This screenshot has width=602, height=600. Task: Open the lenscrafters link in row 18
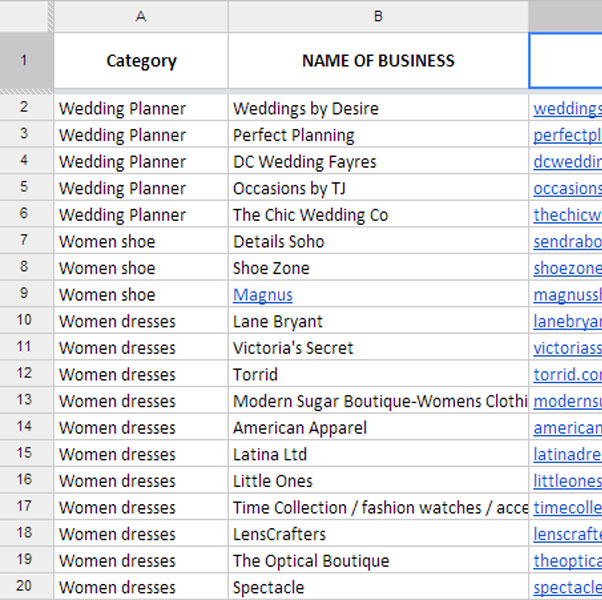coord(567,535)
